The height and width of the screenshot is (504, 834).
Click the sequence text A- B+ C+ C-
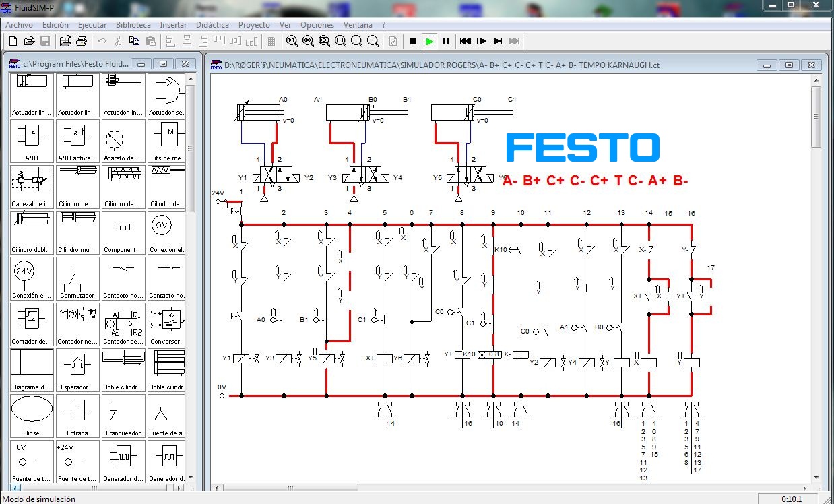[595, 181]
